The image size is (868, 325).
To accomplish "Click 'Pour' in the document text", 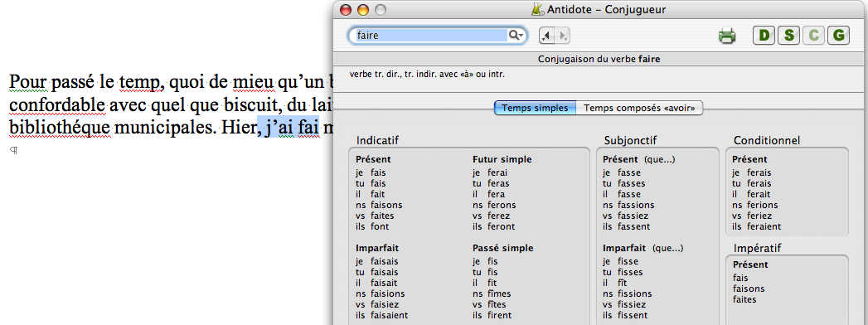I will click(28, 82).
